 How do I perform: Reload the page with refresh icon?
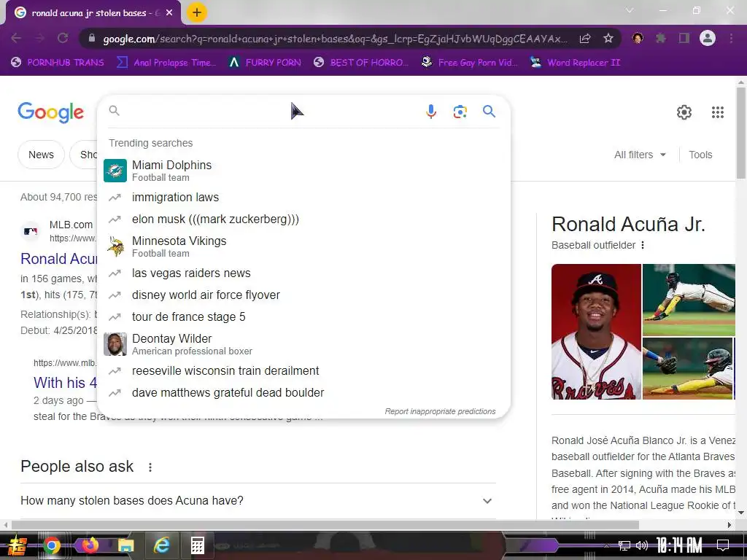coord(63,38)
